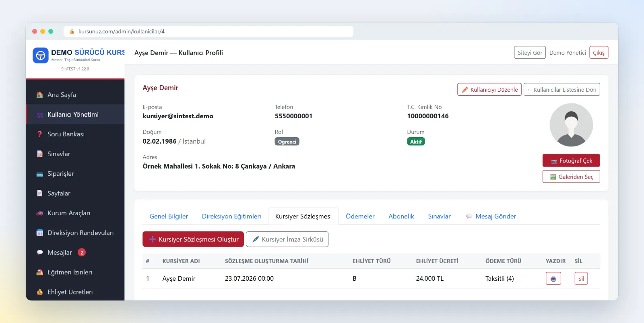Click the red 2 unread messages badge
This screenshot has width=644, height=323.
coord(82,253)
